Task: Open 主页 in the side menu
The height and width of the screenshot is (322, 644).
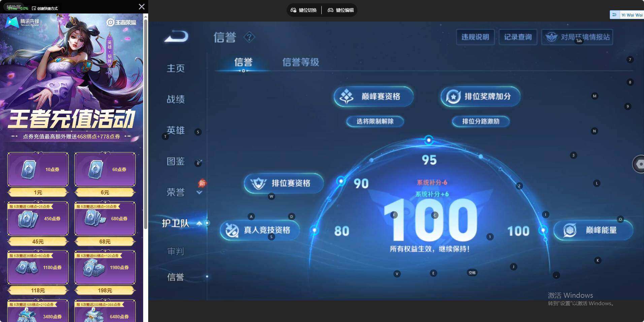Action: (175, 68)
